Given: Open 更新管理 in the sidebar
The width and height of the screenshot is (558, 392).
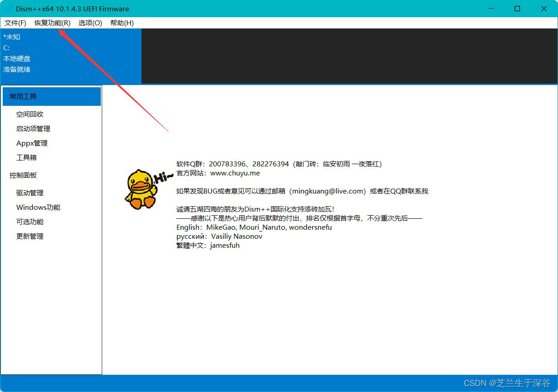Looking at the screenshot, I should [30, 236].
